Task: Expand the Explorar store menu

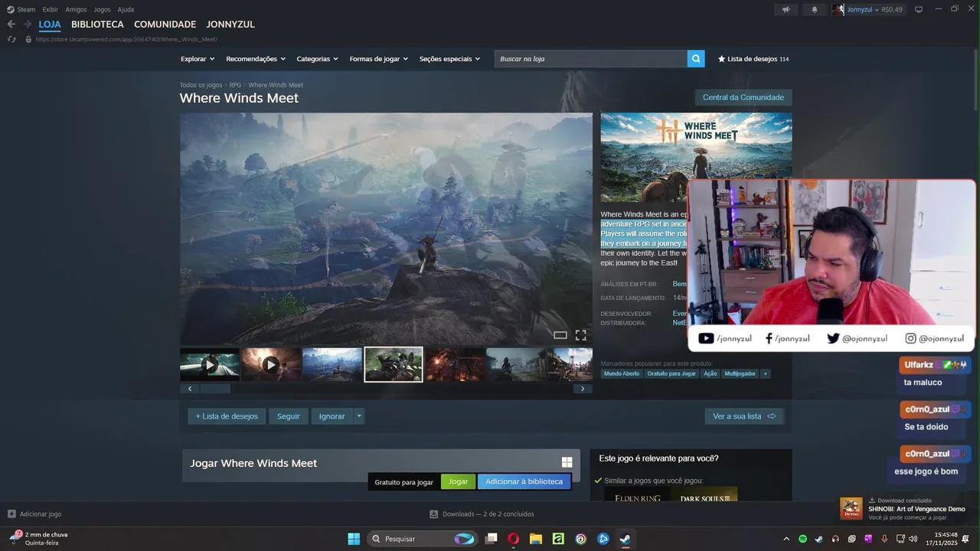Action: pyautogui.click(x=198, y=59)
